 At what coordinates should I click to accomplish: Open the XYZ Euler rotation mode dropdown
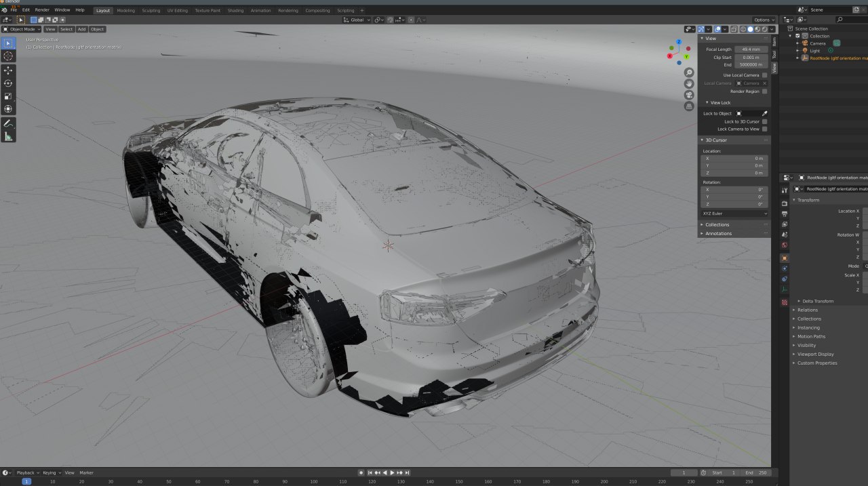pyautogui.click(x=735, y=214)
